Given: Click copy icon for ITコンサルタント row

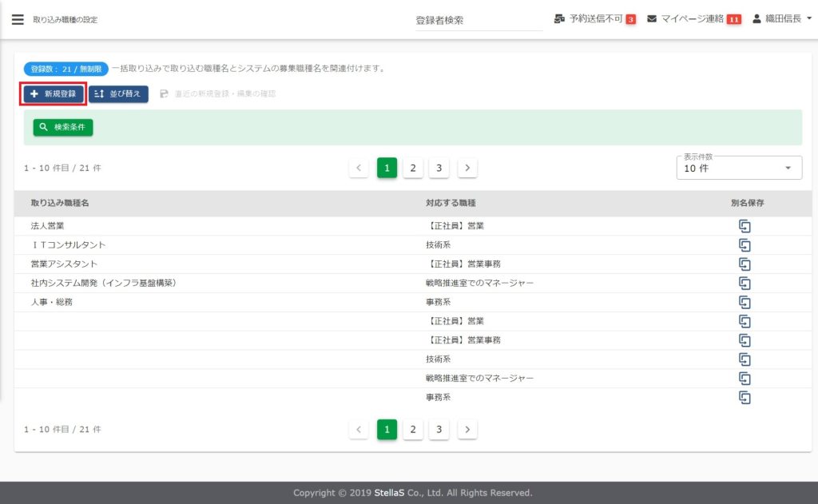Looking at the screenshot, I should pos(745,245).
